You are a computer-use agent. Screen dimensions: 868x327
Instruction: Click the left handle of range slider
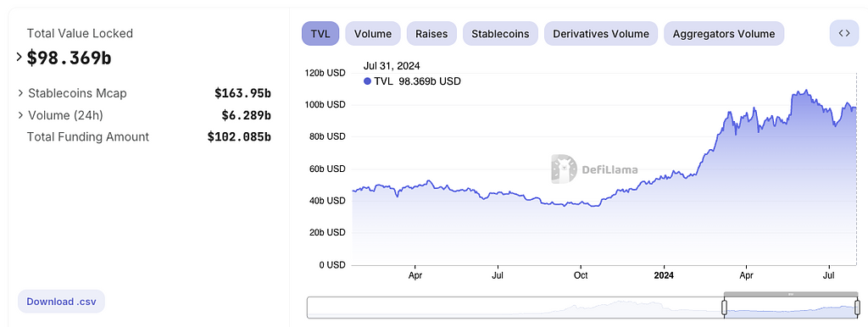pos(724,307)
